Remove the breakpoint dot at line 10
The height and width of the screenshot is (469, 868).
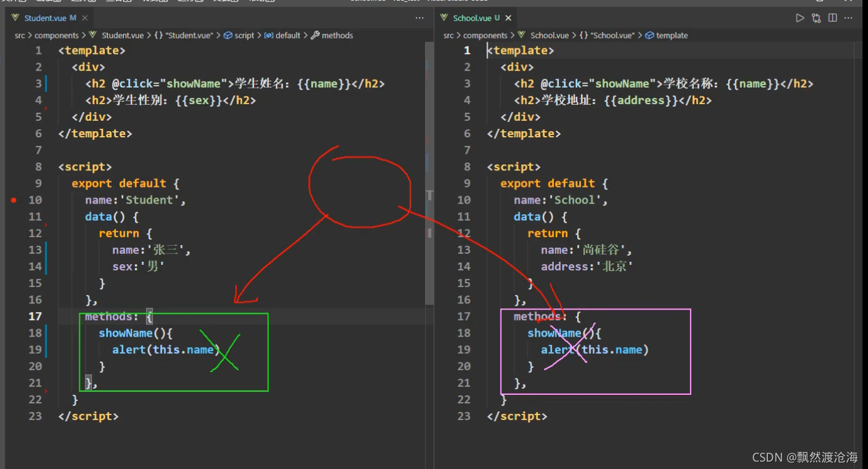pos(13,200)
